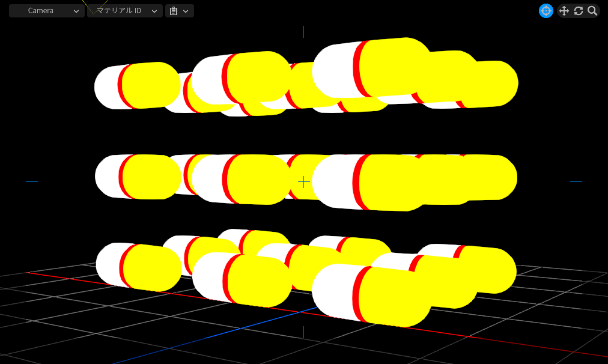Click the clipboard overlay icon
Image resolution: width=608 pixels, height=364 pixels.
[x=174, y=11]
